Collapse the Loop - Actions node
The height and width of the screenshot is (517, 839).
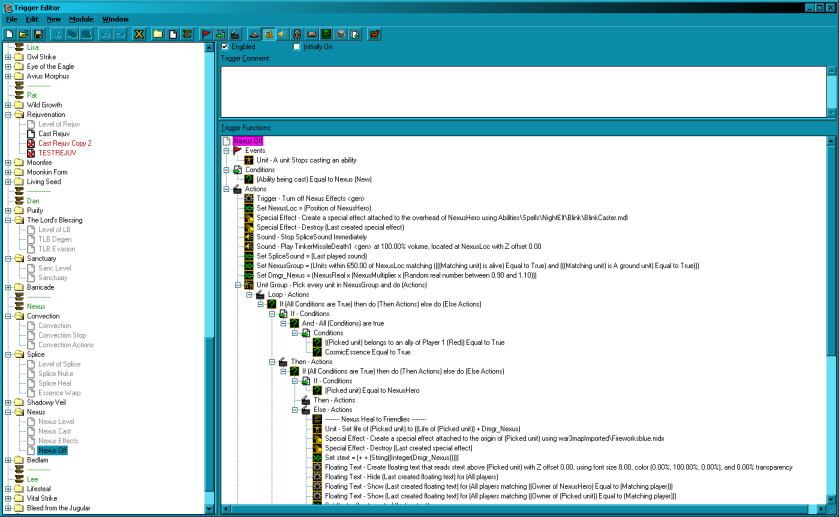249,294
